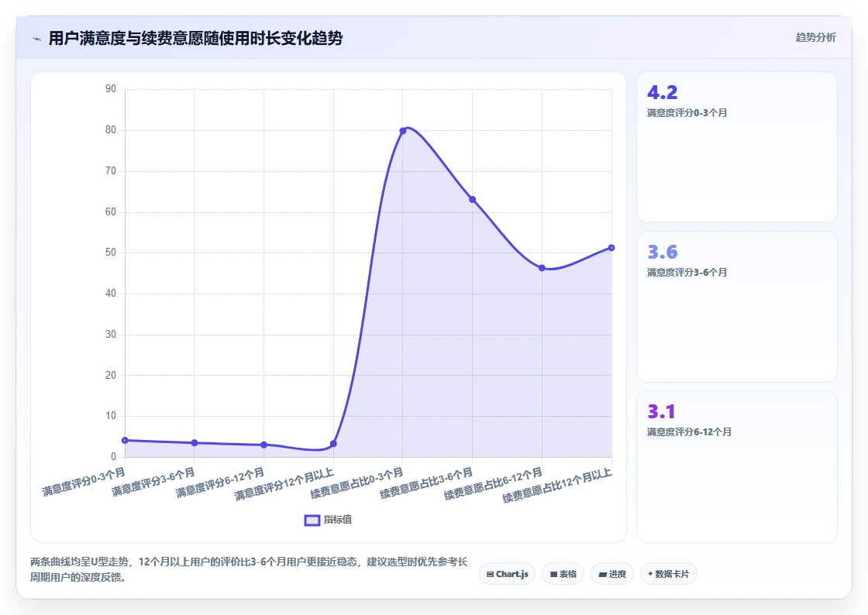Screen dimensions: 868x615
Task: Click x-axis label 满意度评分12个月以上
Action: pyautogui.click(x=284, y=484)
